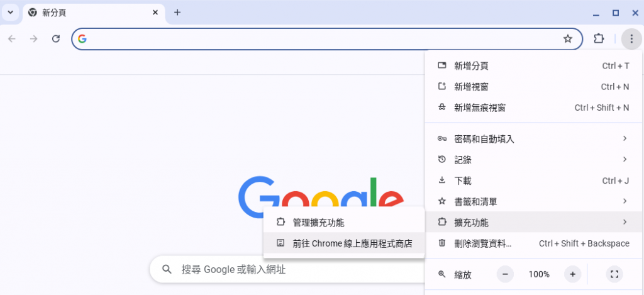Image resolution: width=644 pixels, height=295 pixels.
Task: Click the Google search box
Action: (287, 270)
